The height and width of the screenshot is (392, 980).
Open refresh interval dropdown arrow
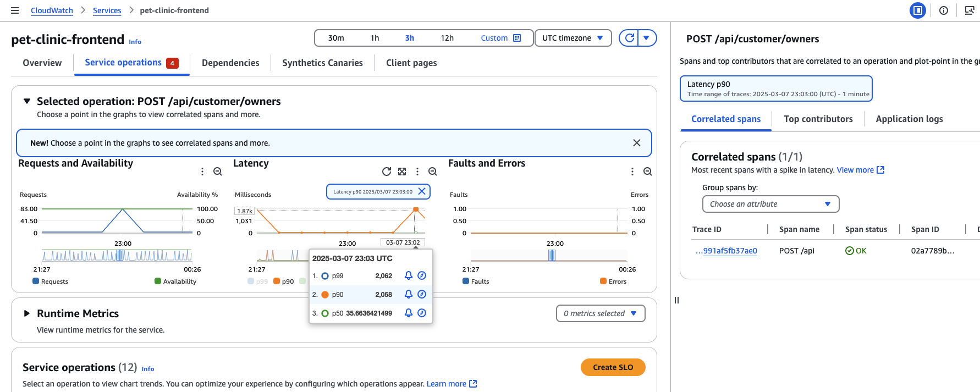647,38
